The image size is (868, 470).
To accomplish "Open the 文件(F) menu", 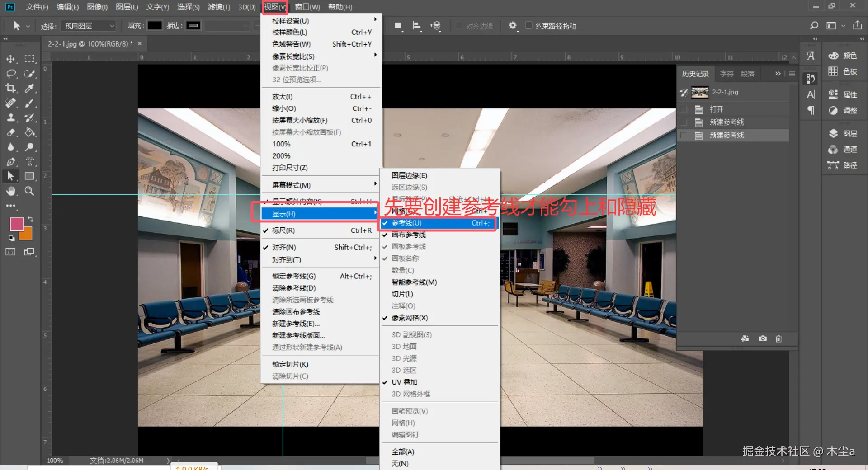I will tap(37, 7).
